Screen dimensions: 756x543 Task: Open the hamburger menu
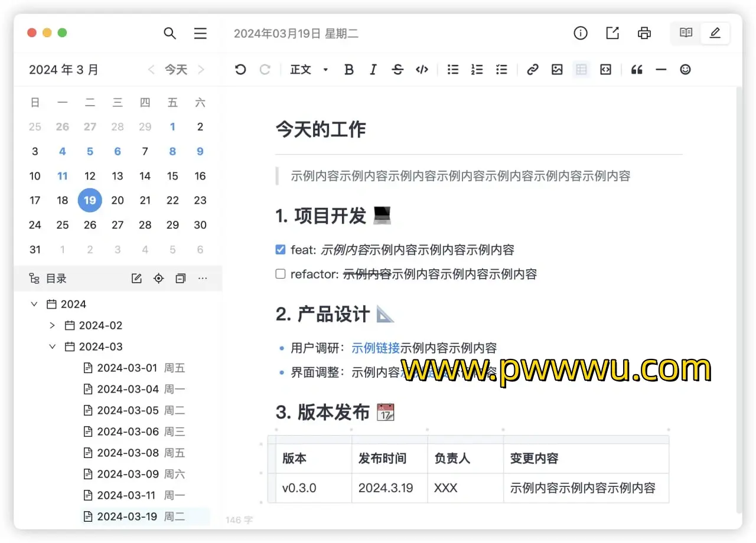[x=200, y=34]
